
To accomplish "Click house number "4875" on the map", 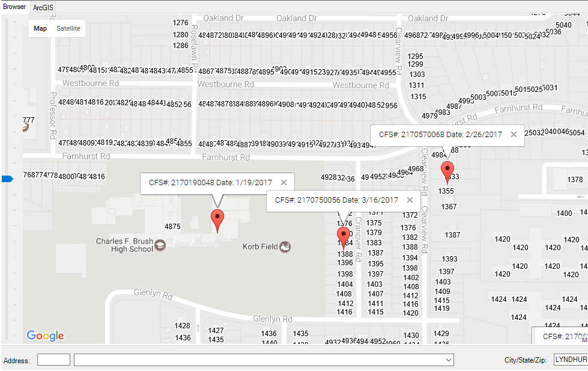I will (172, 227).
